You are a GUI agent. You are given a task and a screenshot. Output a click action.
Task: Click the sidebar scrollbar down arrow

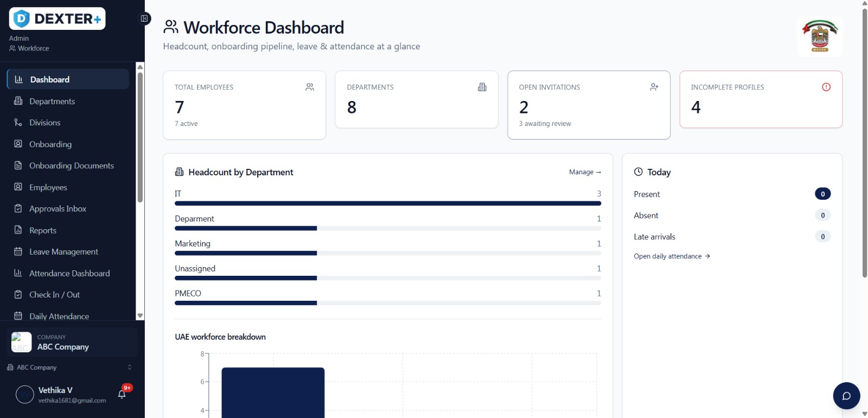pos(140,315)
